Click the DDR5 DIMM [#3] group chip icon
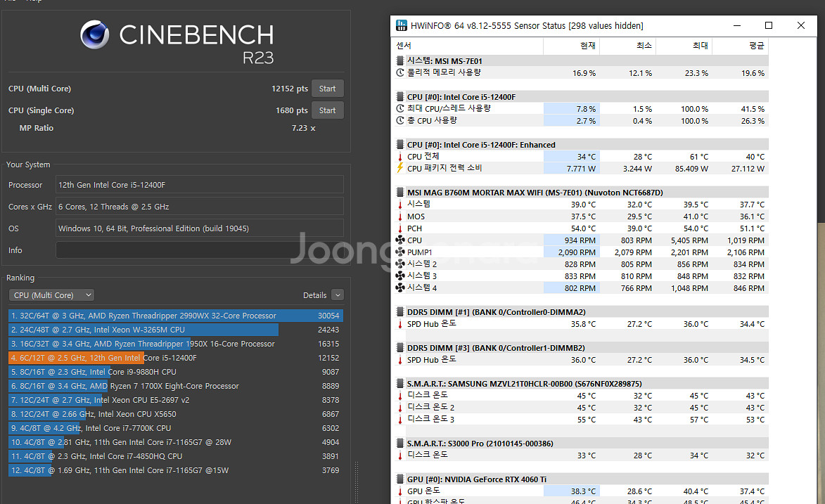The height and width of the screenshot is (504, 825). (x=400, y=348)
